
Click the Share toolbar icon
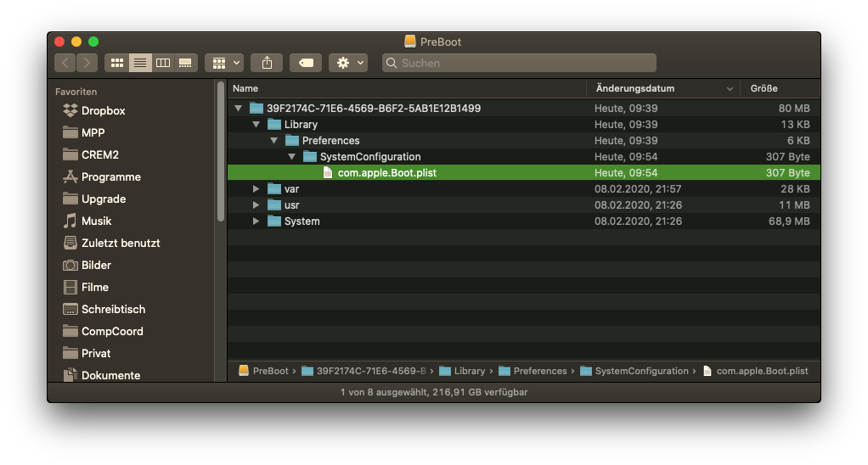(x=267, y=63)
